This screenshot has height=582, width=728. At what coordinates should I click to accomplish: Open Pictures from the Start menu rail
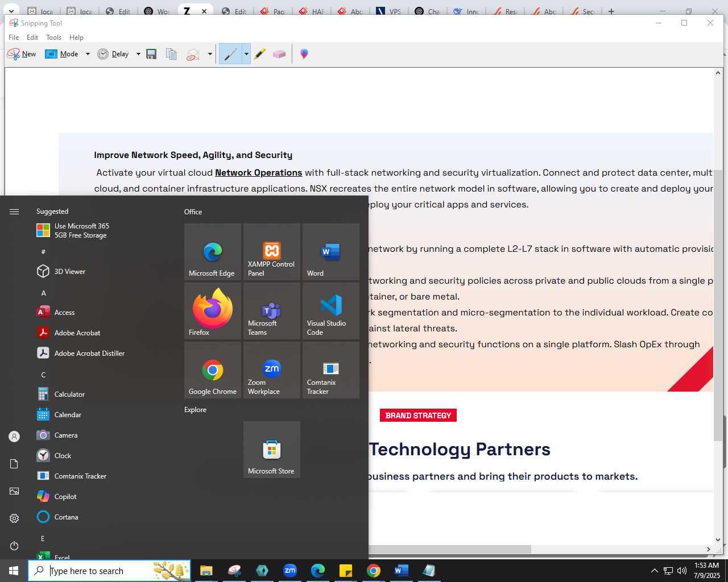14,491
